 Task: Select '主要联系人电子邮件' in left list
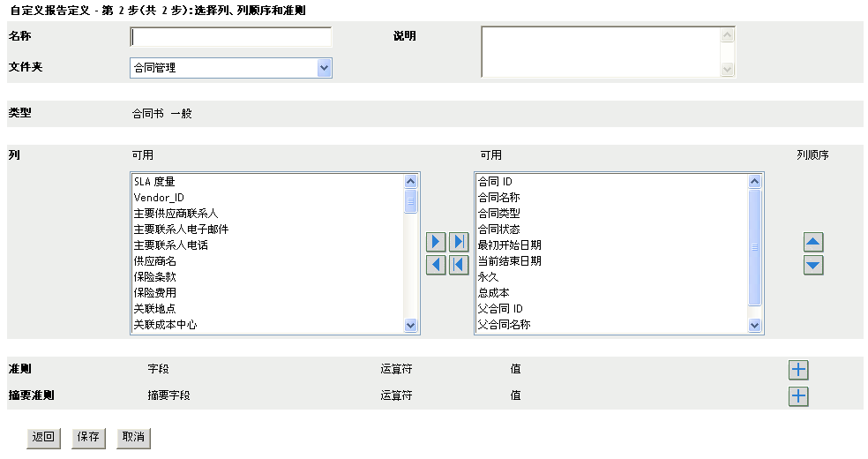[268, 229]
